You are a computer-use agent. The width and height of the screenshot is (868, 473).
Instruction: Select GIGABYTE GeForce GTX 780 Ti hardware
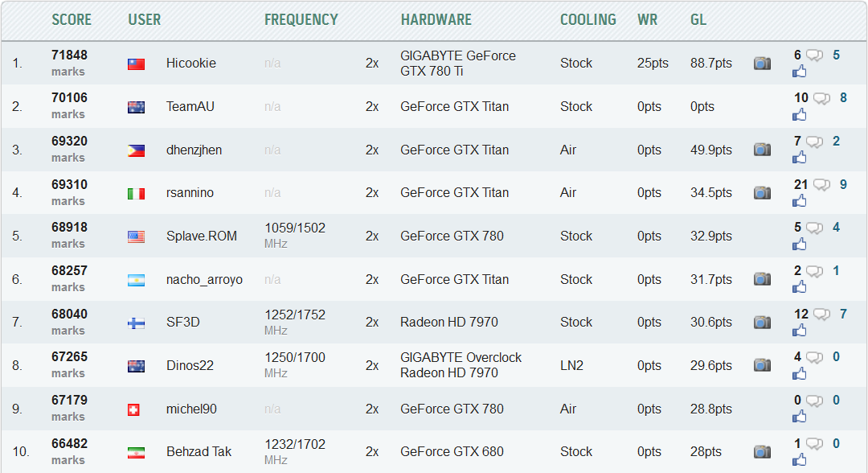(x=458, y=63)
